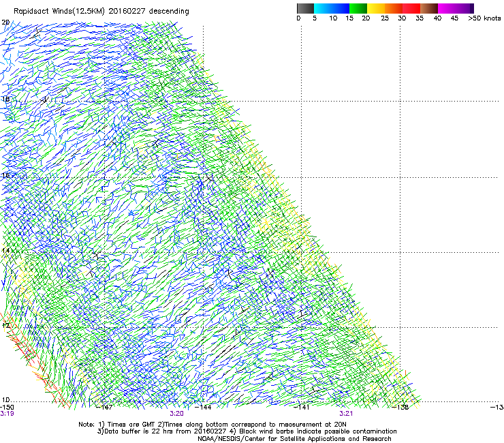
Task: Click the longitude label '-141'
Action: tap(302, 407)
